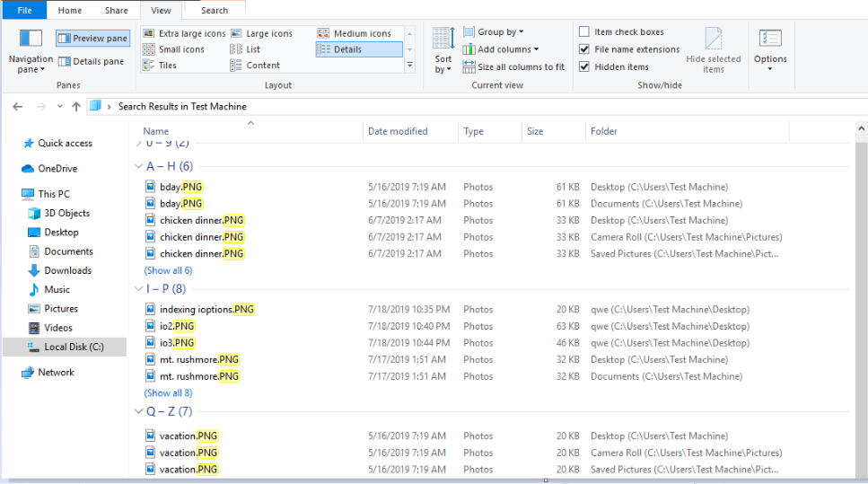
Task: Collapse the Q – Z group
Action: tap(138, 411)
